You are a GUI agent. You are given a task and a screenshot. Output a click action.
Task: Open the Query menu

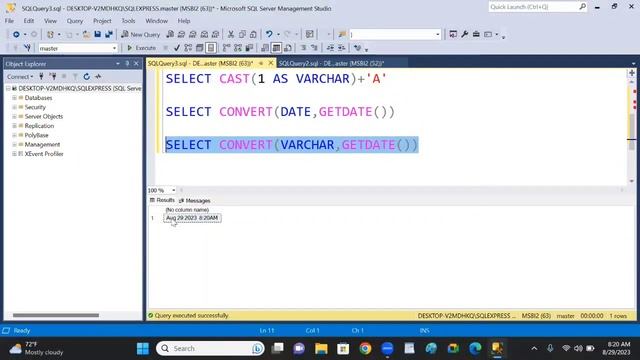75,21
